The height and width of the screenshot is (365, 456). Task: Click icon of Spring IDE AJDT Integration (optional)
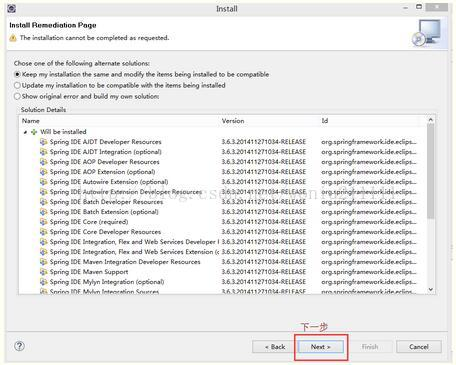pyautogui.click(x=43, y=152)
